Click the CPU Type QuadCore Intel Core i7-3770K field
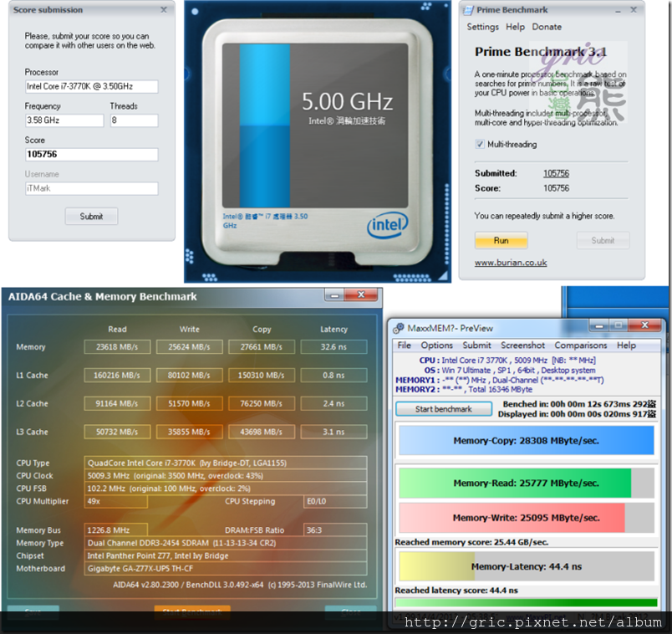 click(226, 463)
